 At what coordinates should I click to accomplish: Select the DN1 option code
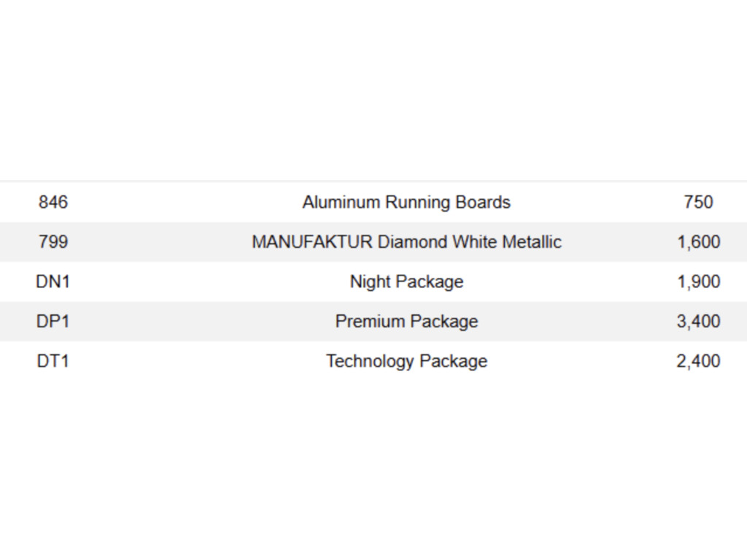click(x=53, y=282)
